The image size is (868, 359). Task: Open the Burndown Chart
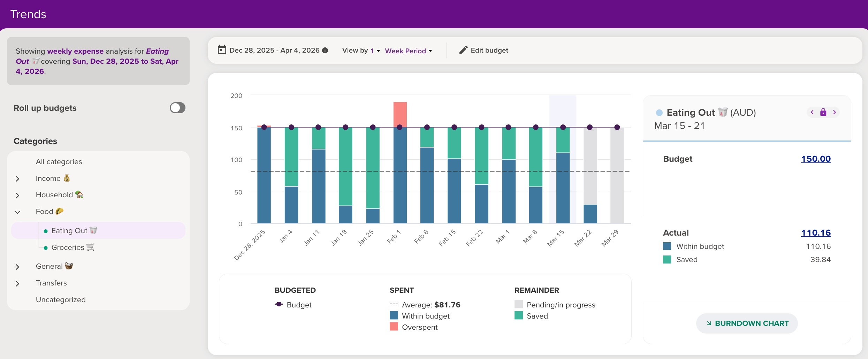[x=747, y=323]
